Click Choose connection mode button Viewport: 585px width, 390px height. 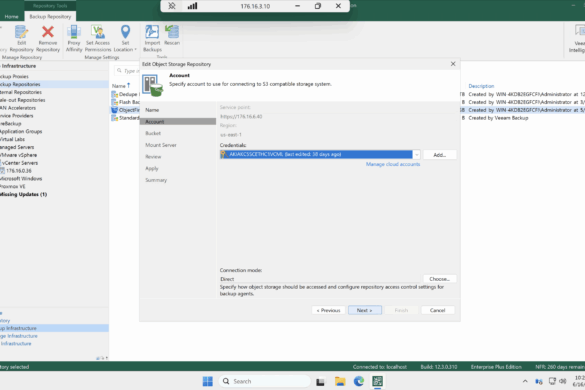click(x=439, y=279)
